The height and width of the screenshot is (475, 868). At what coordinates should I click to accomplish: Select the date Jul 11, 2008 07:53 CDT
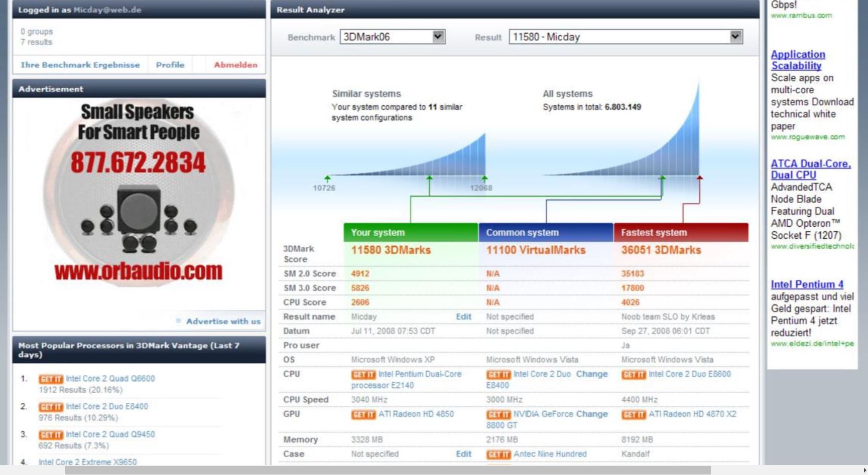393,331
